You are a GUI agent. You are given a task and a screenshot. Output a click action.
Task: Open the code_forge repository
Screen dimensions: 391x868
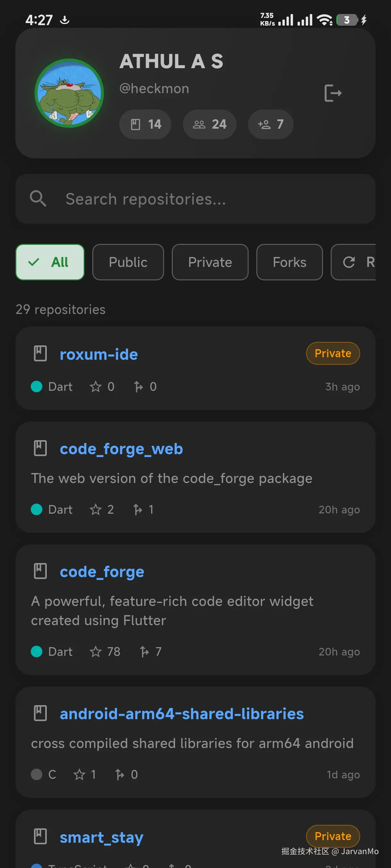click(x=102, y=572)
